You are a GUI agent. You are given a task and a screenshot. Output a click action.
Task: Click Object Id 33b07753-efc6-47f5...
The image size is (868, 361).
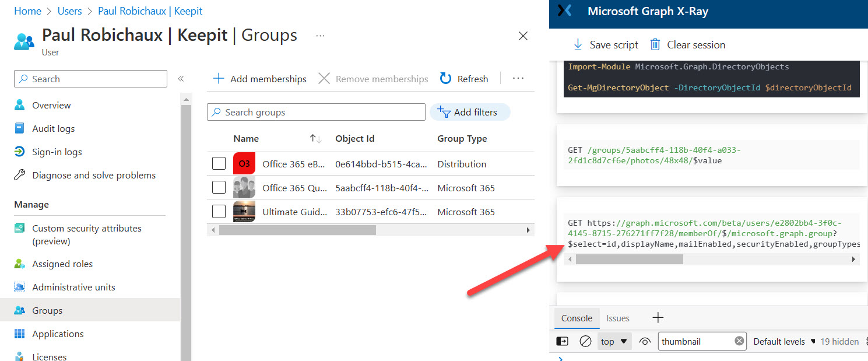(381, 212)
